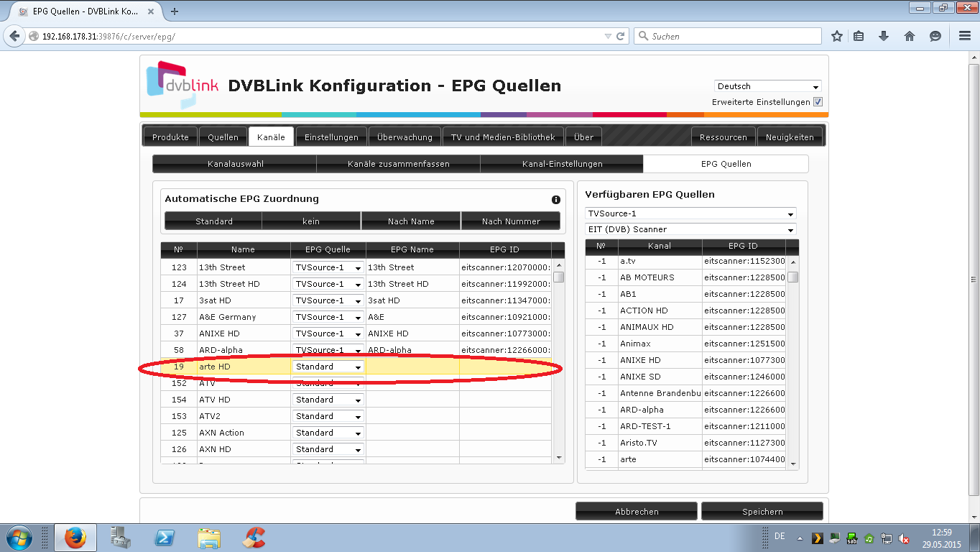Image resolution: width=980 pixels, height=552 pixels.
Task: Open the Einstellungen tab
Action: 331,137
